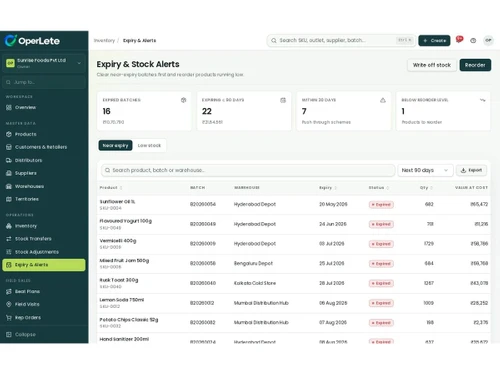The height and width of the screenshot is (375, 500).
Task: Open the user avatar menu
Action: click(x=488, y=40)
